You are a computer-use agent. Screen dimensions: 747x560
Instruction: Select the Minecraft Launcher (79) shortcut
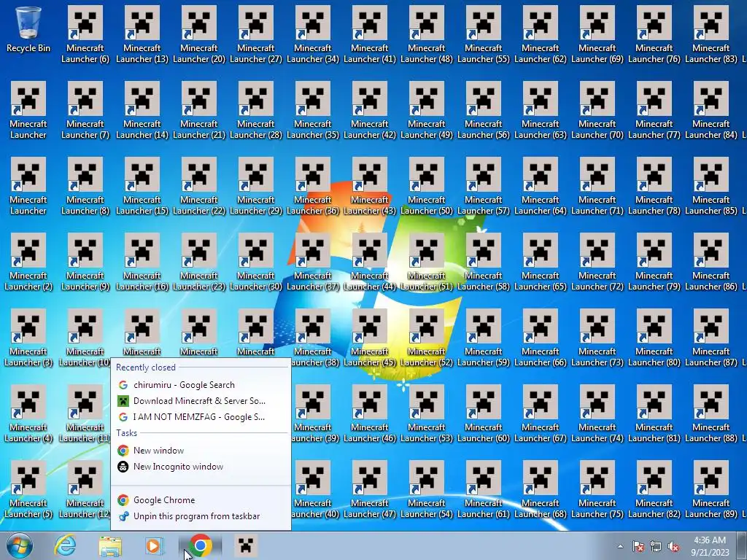654,262
